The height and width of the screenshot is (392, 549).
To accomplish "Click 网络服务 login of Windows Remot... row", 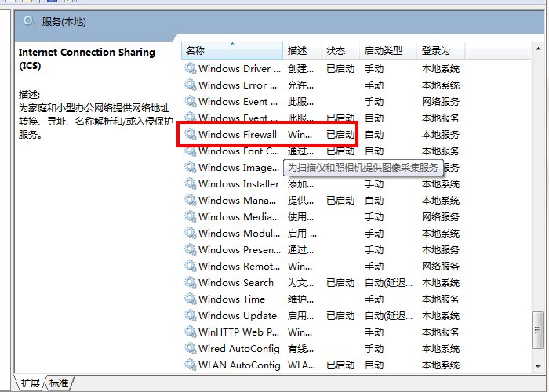I will 441,266.
